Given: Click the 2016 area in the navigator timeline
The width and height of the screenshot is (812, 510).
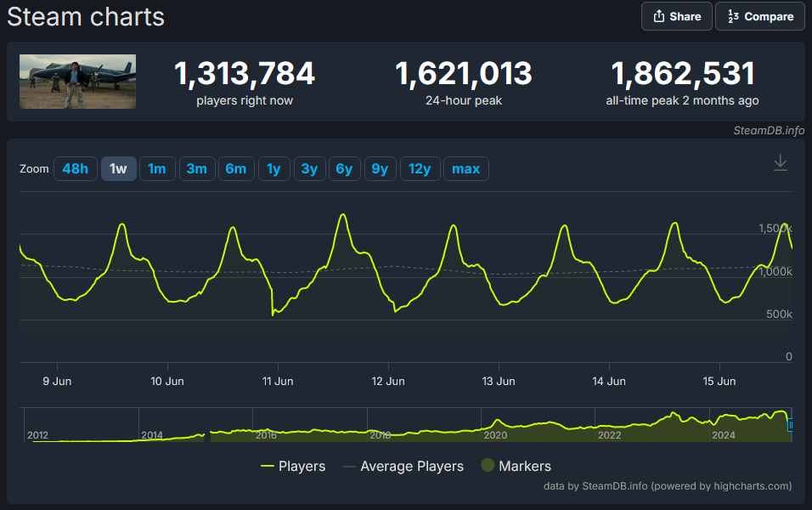Looking at the screenshot, I should [266, 435].
